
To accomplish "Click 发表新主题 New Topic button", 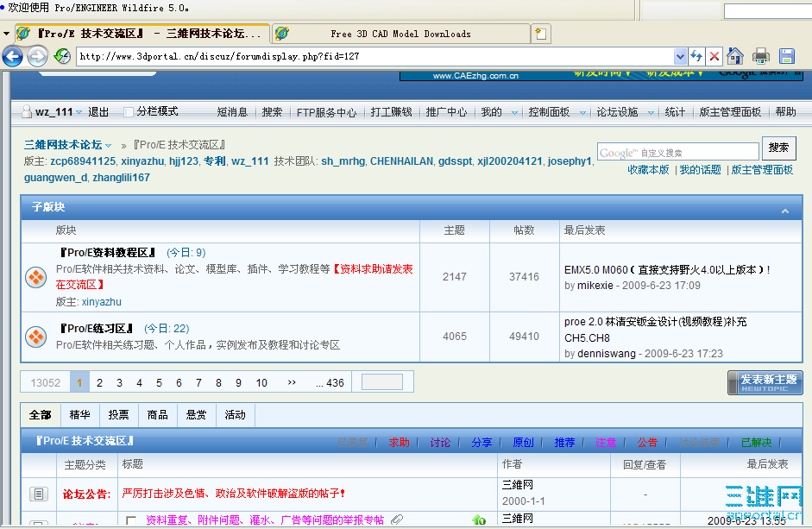I will 765,382.
